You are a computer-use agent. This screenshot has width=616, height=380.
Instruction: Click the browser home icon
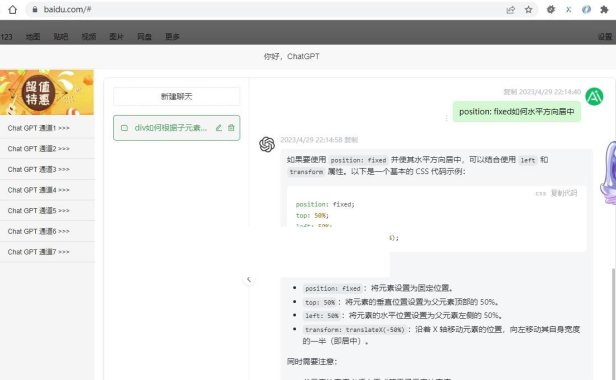coord(13,9)
